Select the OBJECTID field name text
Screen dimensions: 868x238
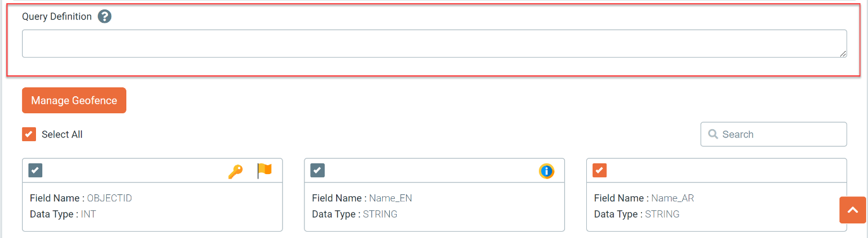click(109, 198)
